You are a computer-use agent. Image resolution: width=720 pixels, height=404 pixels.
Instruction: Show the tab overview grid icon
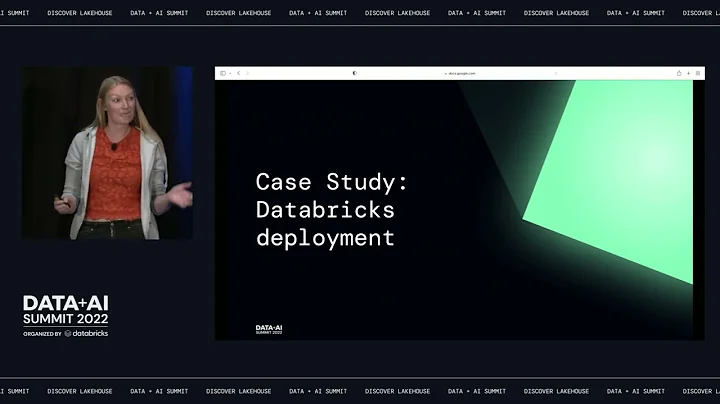tap(698, 73)
